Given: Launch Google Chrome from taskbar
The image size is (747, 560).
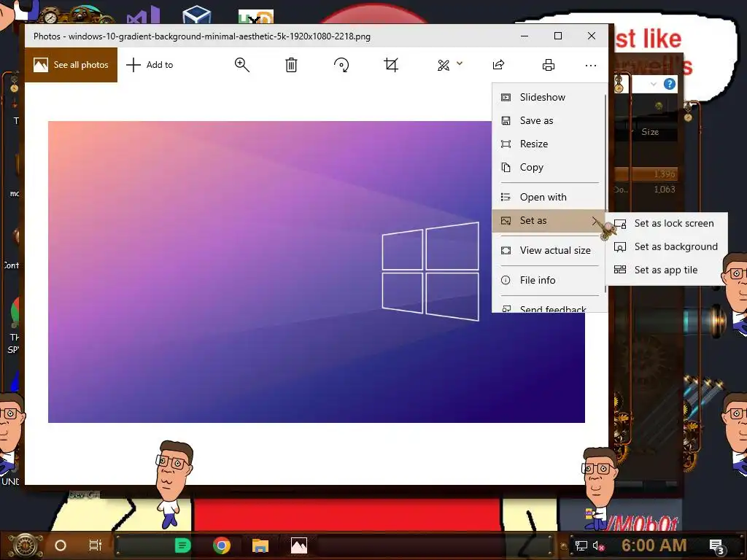Looking at the screenshot, I should tap(222, 545).
